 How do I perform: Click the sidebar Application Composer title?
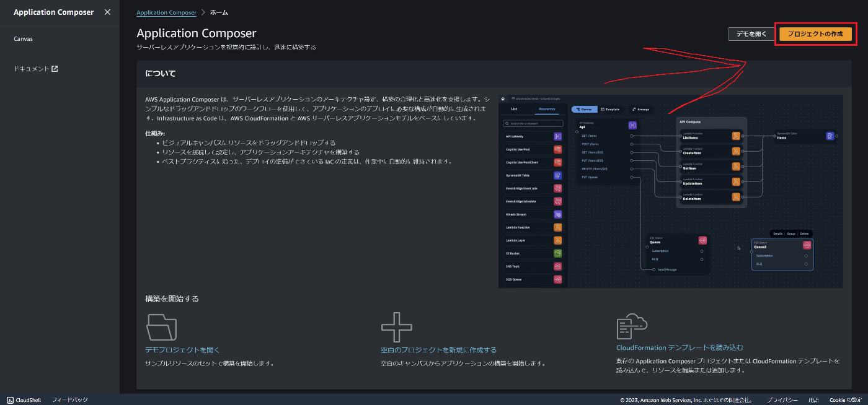click(54, 12)
